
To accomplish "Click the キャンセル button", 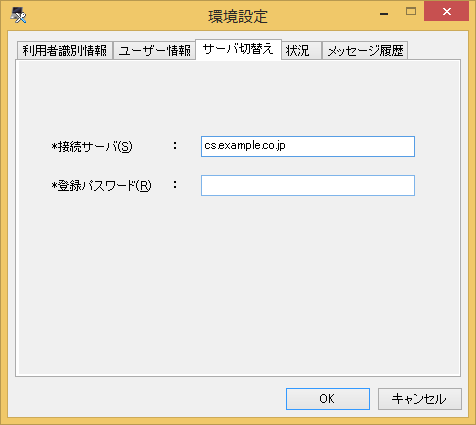I will [x=420, y=399].
